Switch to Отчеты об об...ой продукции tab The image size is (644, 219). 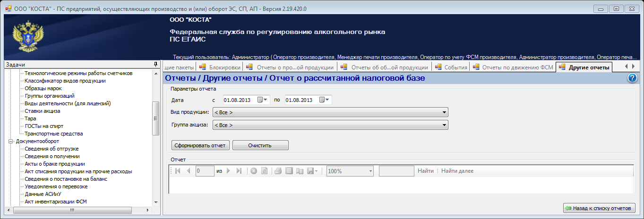[385, 67]
